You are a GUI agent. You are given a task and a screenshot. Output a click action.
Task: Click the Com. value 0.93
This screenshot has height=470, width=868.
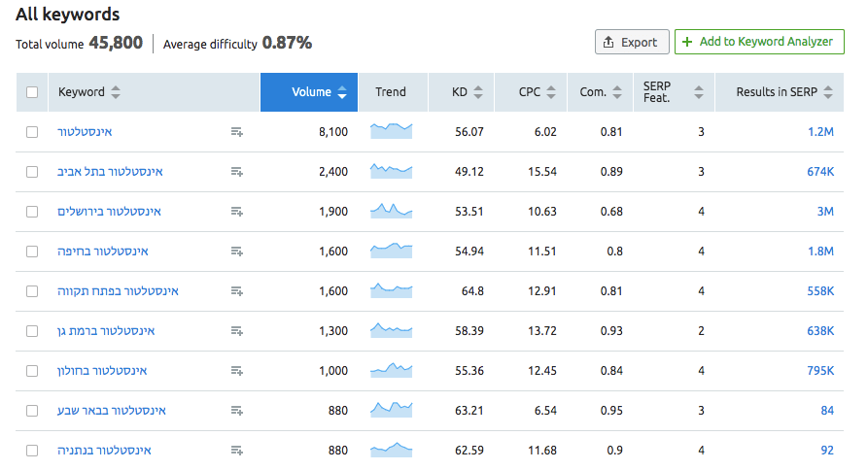[x=611, y=331]
